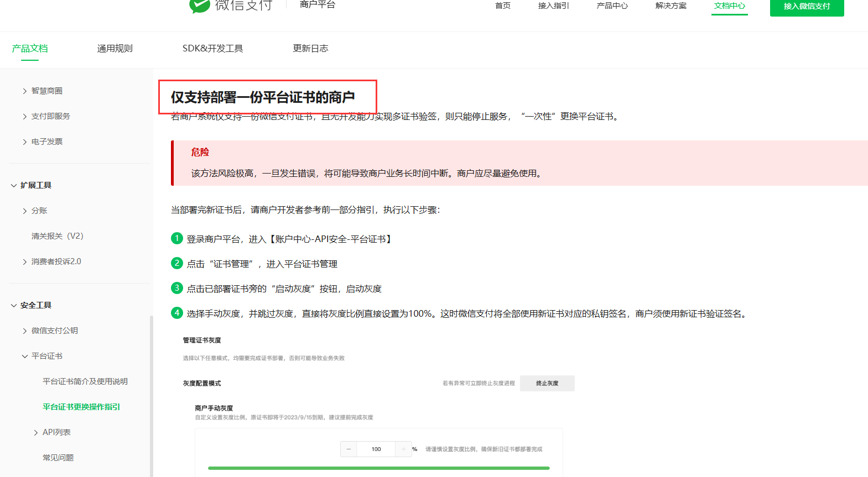Switch to the SDK&开发工具 tab
This screenshot has width=868, height=477.
[x=213, y=49]
